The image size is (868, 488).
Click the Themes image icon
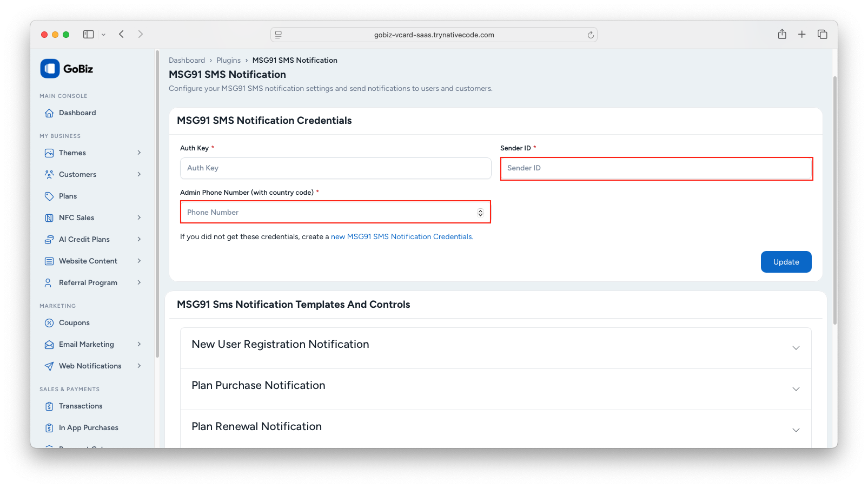tap(49, 153)
